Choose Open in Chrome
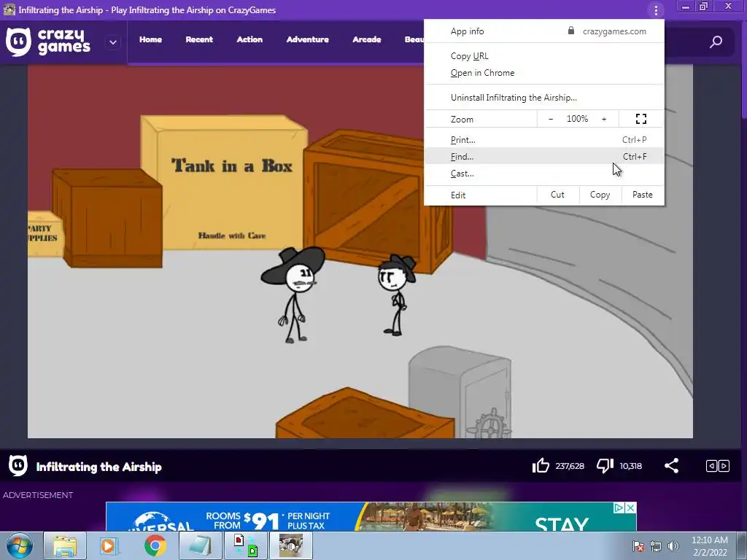The image size is (747, 560). tap(544, 73)
